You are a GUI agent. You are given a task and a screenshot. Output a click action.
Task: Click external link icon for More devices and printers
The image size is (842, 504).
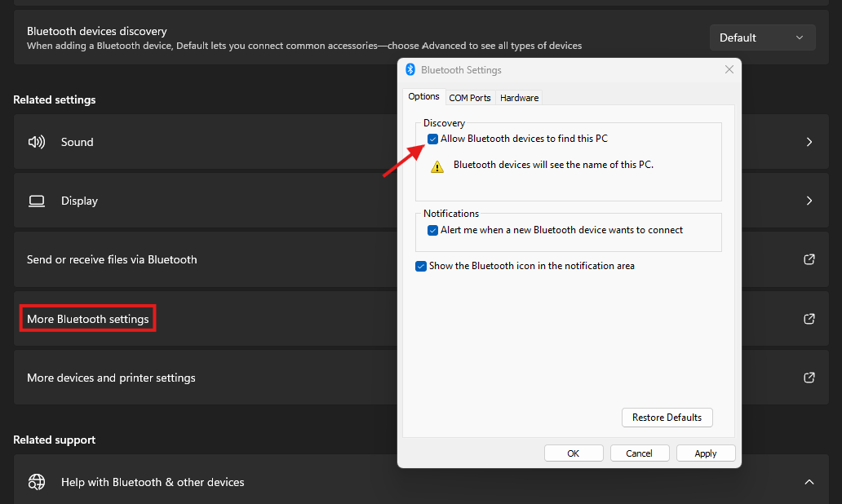coord(809,378)
